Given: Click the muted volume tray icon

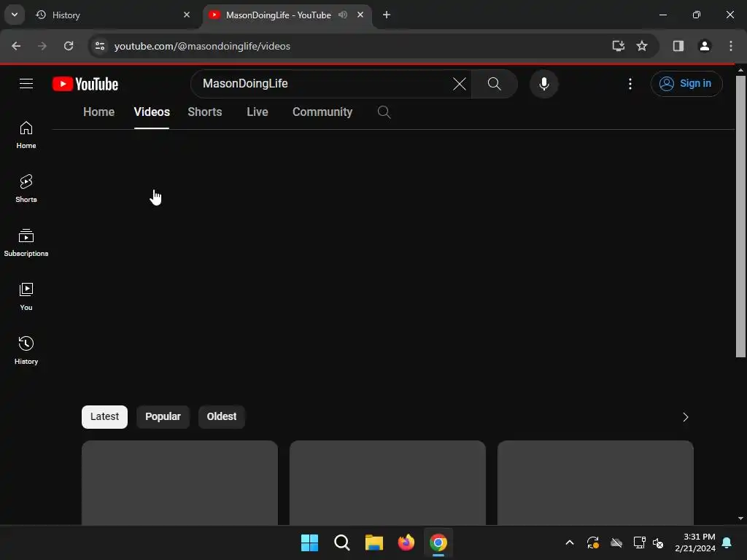Looking at the screenshot, I should pyautogui.click(x=658, y=542).
